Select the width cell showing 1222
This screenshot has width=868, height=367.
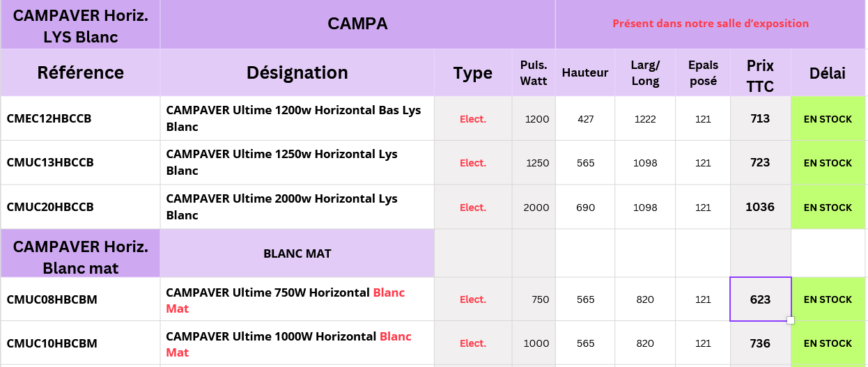[645, 119]
